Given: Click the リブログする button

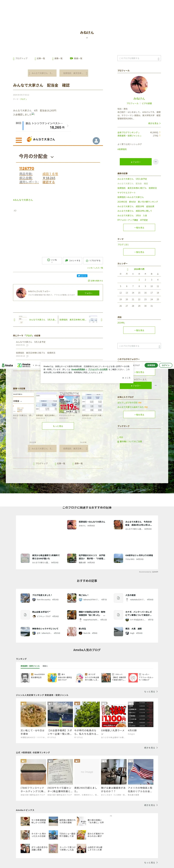Looking at the screenshot, I should [93, 260].
